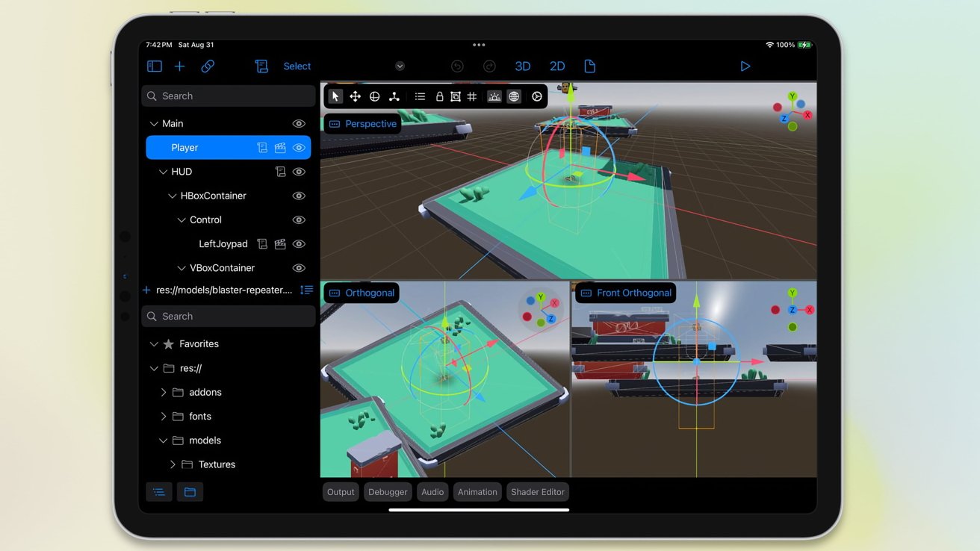Select the arrow select tool in viewport toolbar
Image resolution: width=980 pixels, height=551 pixels.
tap(335, 96)
